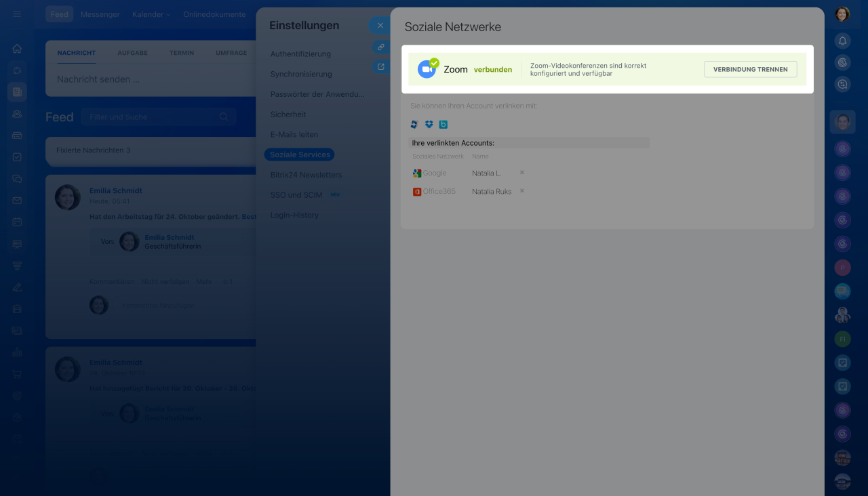Select the Termin post tab
The height and width of the screenshot is (496, 868).
pyautogui.click(x=182, y=53)
